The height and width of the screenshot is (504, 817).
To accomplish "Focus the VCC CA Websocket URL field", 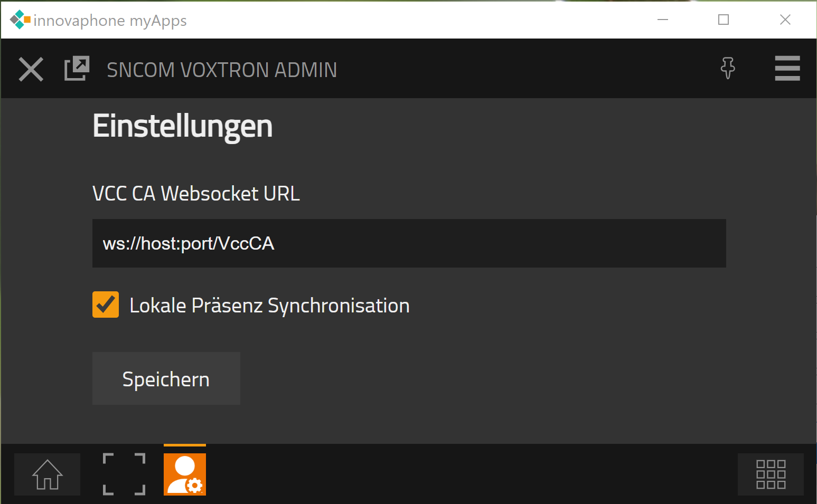I will [x=409, y=243].
